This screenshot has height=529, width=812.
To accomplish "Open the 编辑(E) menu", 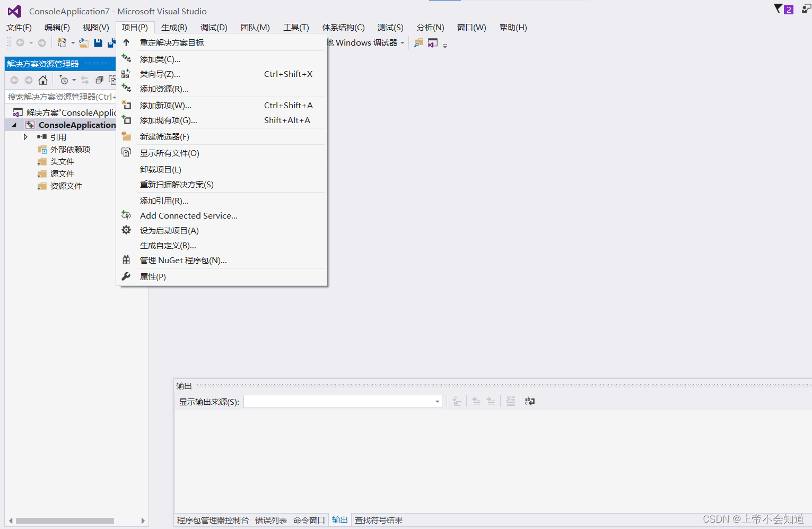I will click(57, 27).
